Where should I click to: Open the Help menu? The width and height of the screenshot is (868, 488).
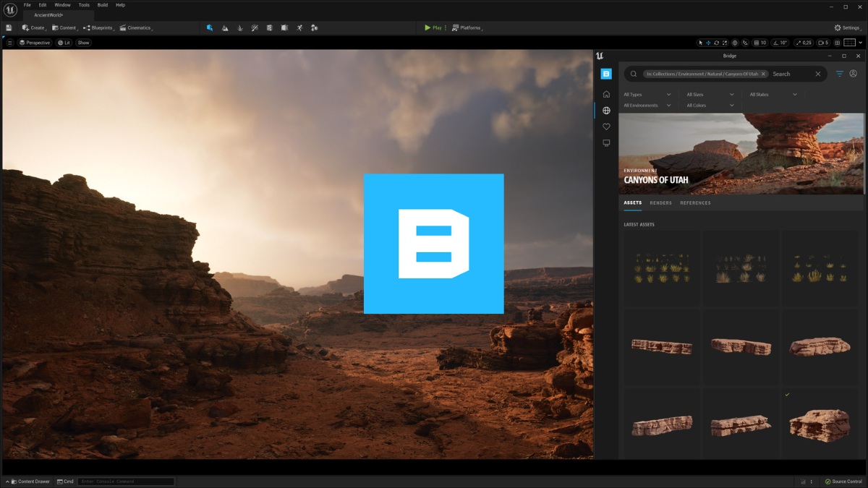pos(120,5)
